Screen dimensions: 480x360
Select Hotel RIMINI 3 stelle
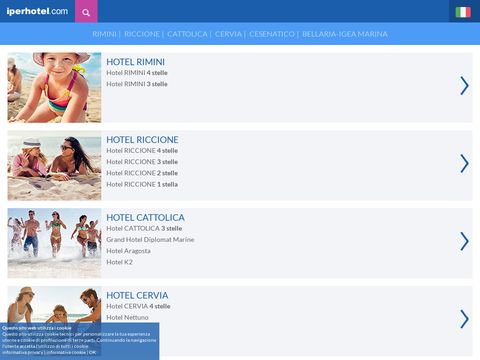[137, 84]
